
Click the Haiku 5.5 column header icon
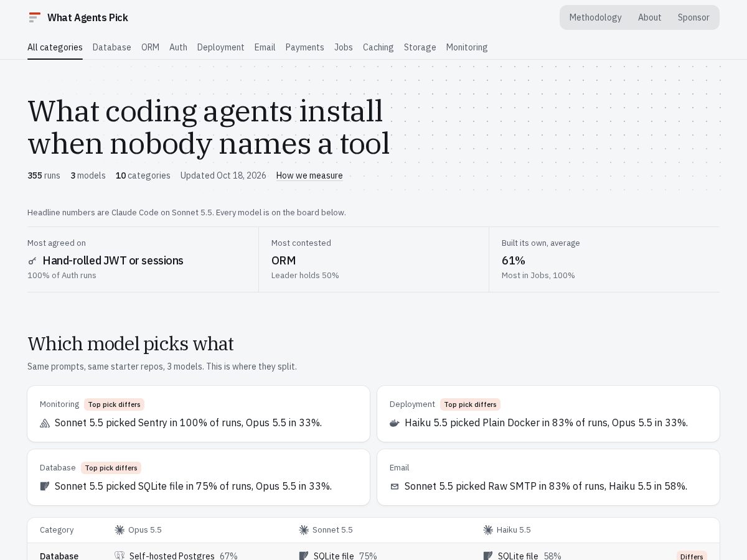coord(488,530)
